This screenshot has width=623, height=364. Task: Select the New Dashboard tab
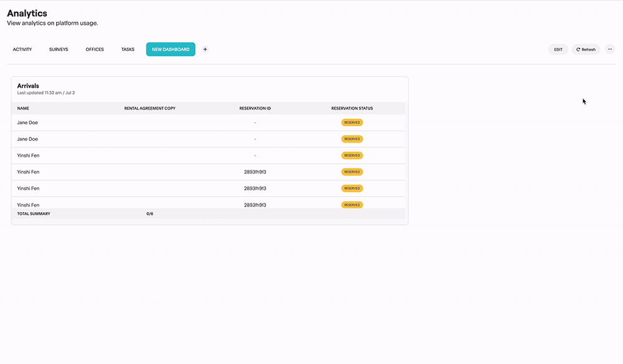(x=171, y=49)
